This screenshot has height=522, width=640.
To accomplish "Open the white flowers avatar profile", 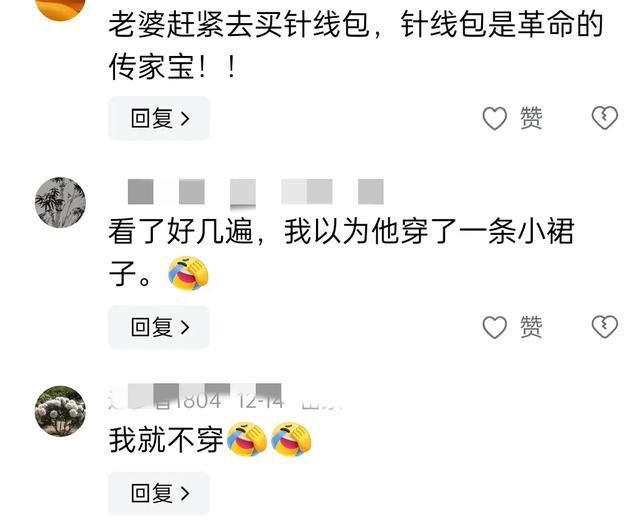I will coord(60,411).
